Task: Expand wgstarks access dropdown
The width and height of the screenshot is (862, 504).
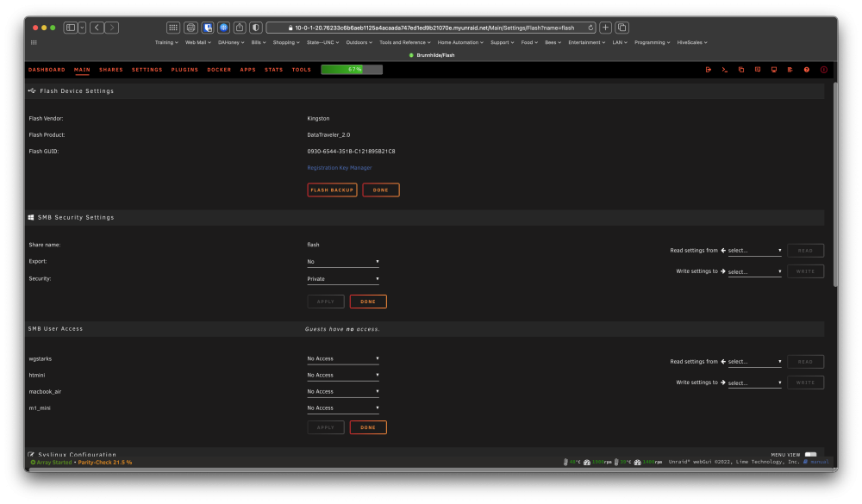Action: (343, 358)
